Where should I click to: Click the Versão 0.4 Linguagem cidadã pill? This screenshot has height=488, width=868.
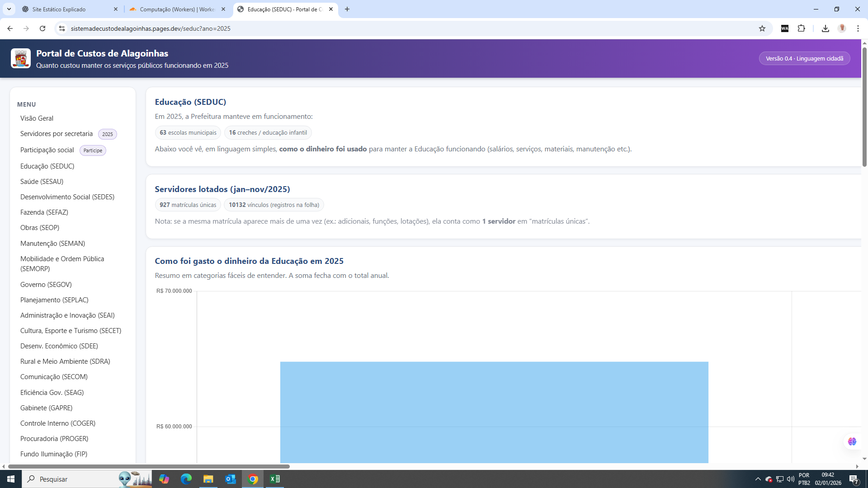click(x=804, y=59)
